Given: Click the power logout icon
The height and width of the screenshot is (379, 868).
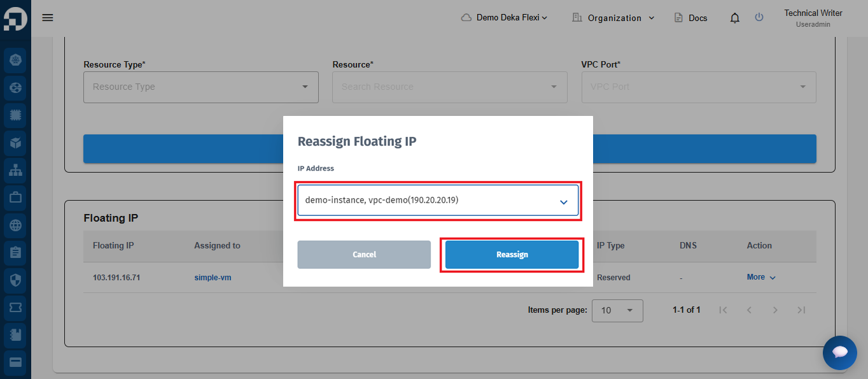Looking at the screenshot, I should pos(759,18).
